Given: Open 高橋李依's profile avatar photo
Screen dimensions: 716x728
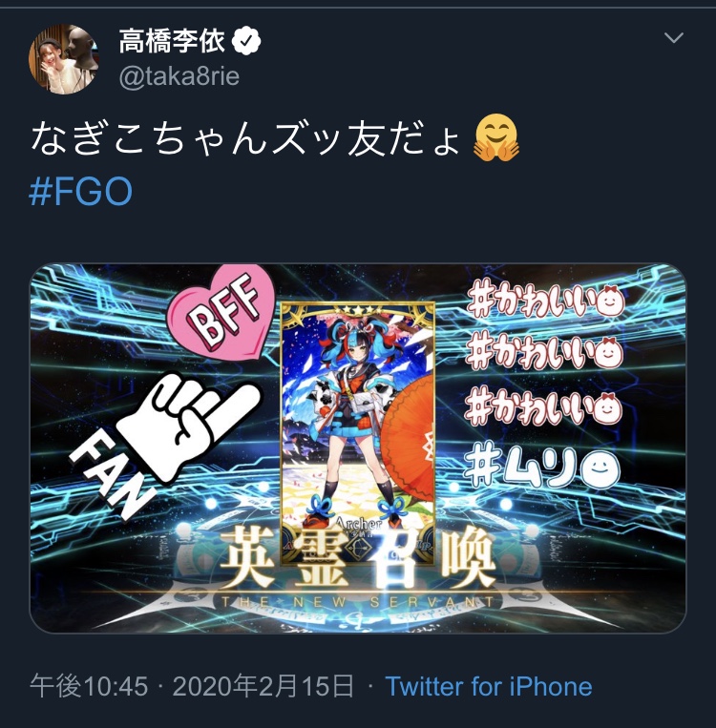Looking at the screenshot, I should (x=64, y=59).
